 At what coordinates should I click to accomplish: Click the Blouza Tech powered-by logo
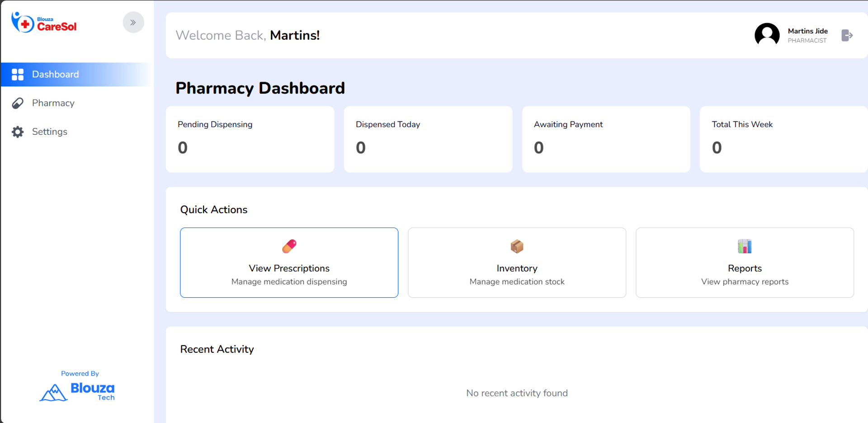point(77,391)
